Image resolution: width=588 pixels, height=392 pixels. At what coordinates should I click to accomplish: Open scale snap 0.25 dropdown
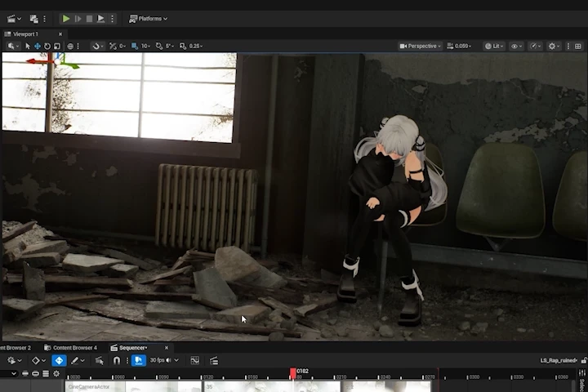(x=196, y=46)
